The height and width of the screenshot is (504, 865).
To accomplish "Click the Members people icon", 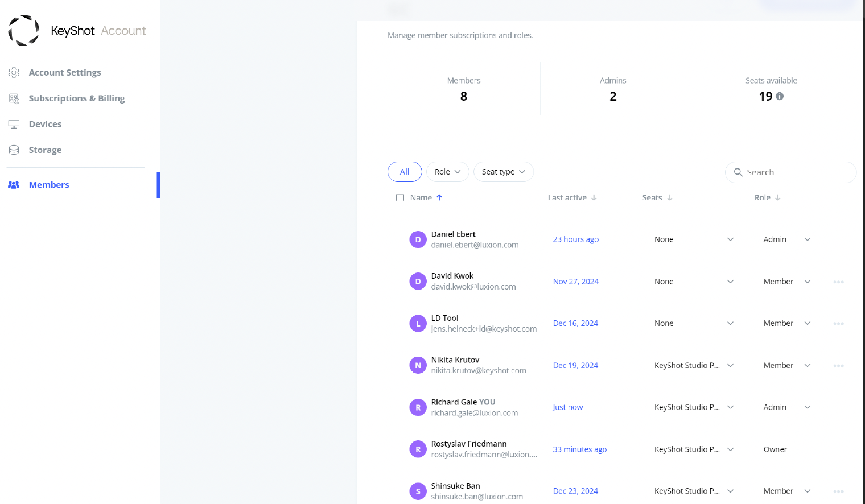I will pyautogui.click(x=14, y=185).
